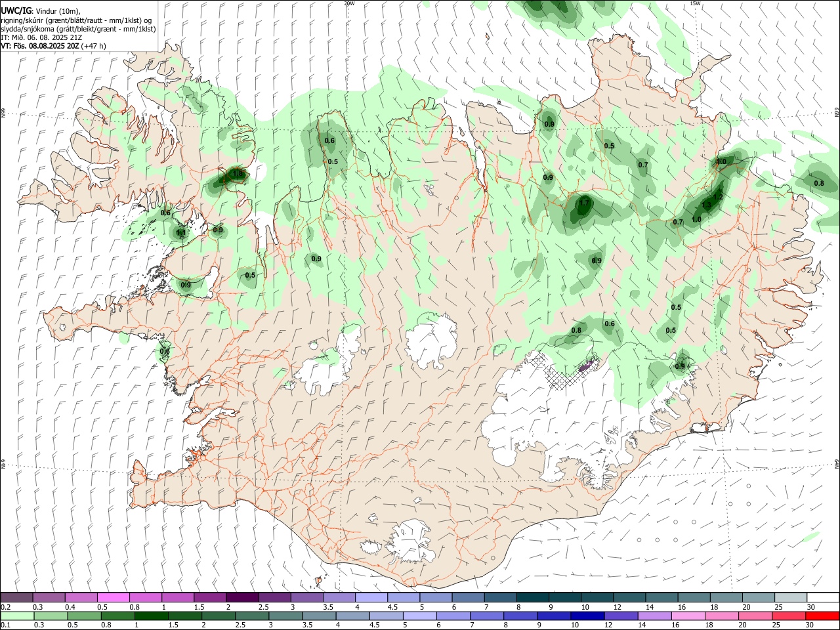The image size is (840, 630).
Task: Click the 'UWC/IG: Vindur (10m)' title text
Action: pyautogui.click(x=41, y=11)
